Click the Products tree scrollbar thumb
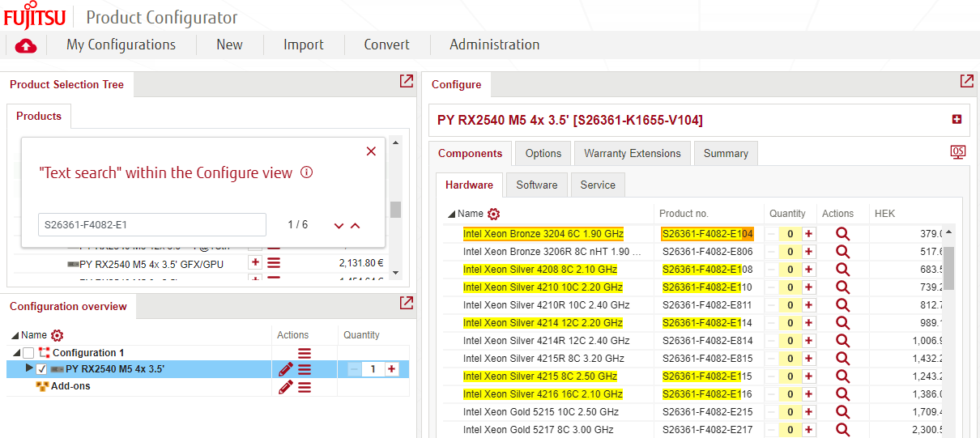The width and height of the screenshot is (980, 438). pyautogui.click(x=395, y=210)
